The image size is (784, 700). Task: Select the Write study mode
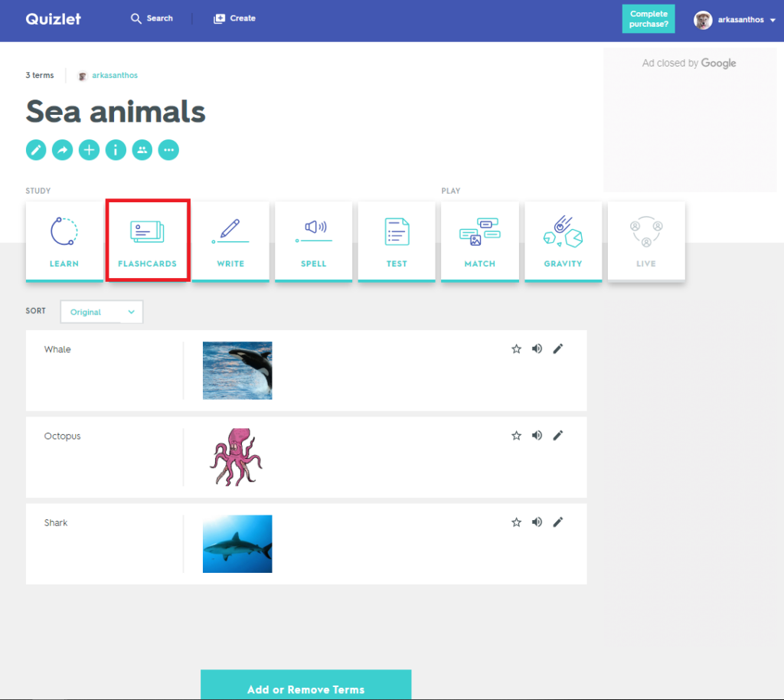pyautogui.click(x=230, y=240)
